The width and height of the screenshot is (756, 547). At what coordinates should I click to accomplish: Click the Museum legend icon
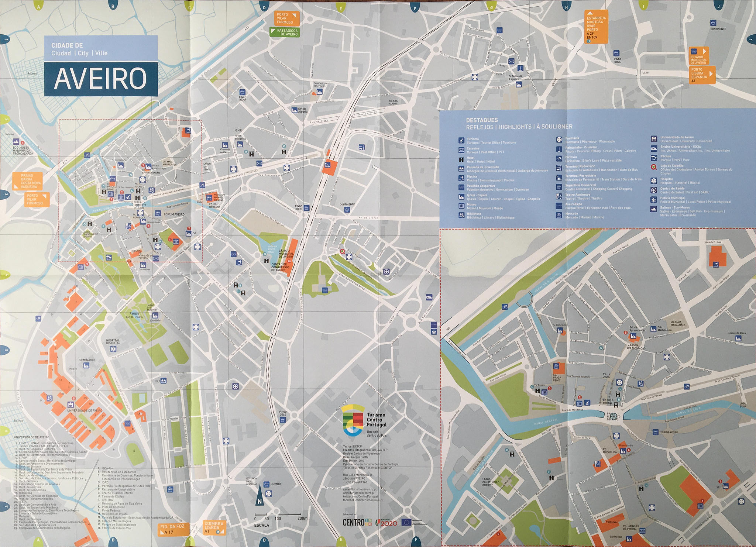[x=461, y=206]
